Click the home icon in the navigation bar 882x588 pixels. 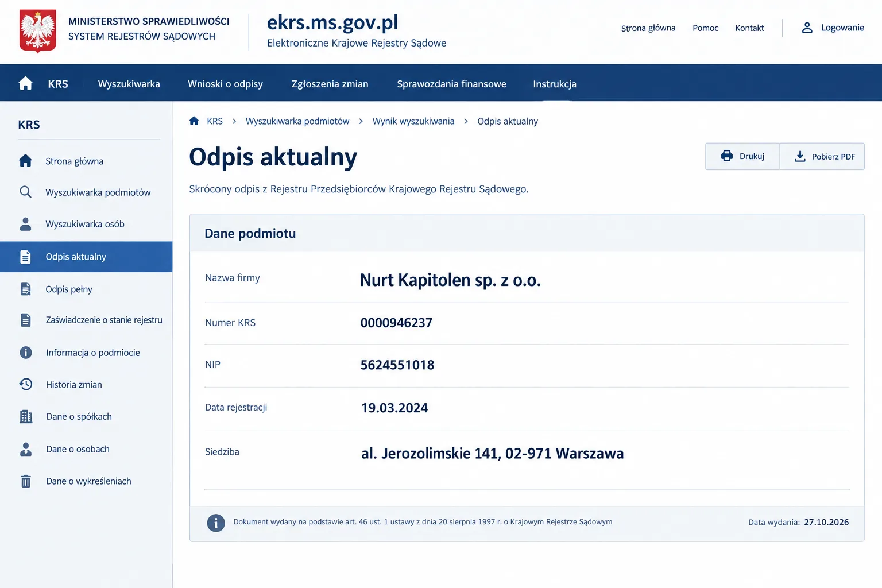pos(25,84)
